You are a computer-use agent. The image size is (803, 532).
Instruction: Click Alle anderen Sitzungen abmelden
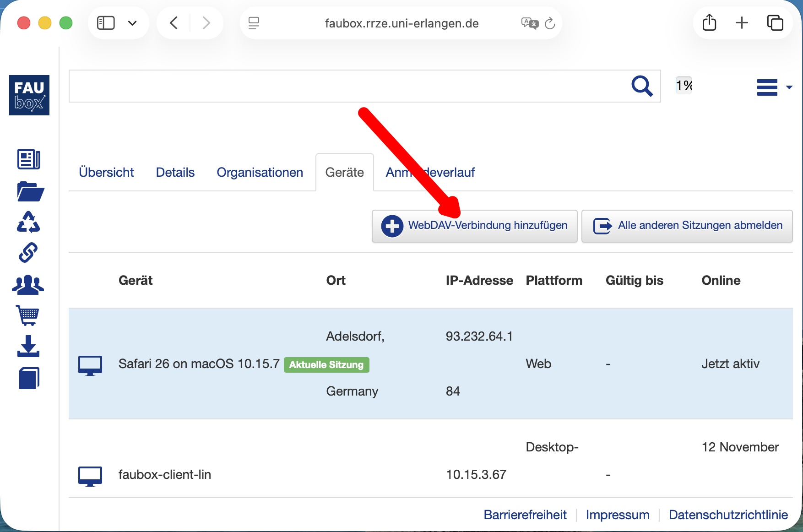coord(687,226)
